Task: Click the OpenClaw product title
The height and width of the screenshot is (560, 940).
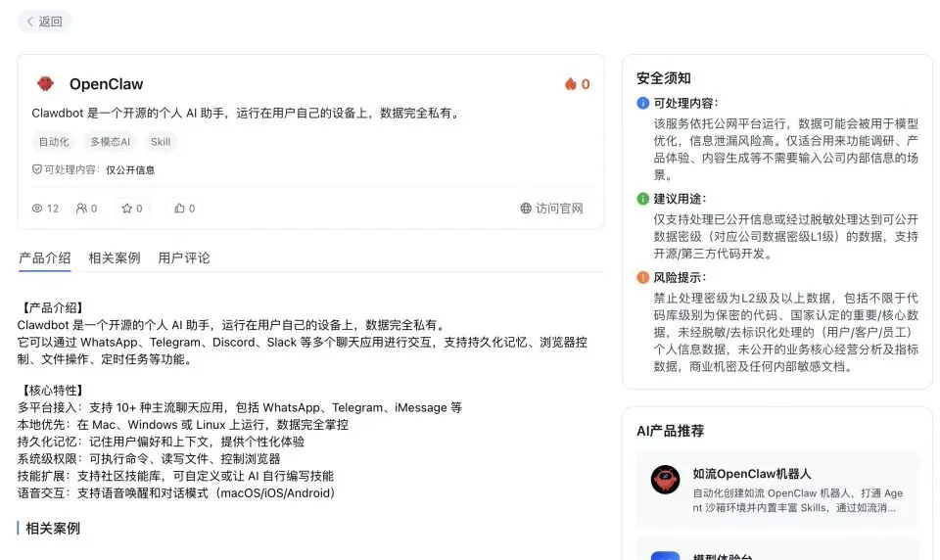Action: [106, 84]
